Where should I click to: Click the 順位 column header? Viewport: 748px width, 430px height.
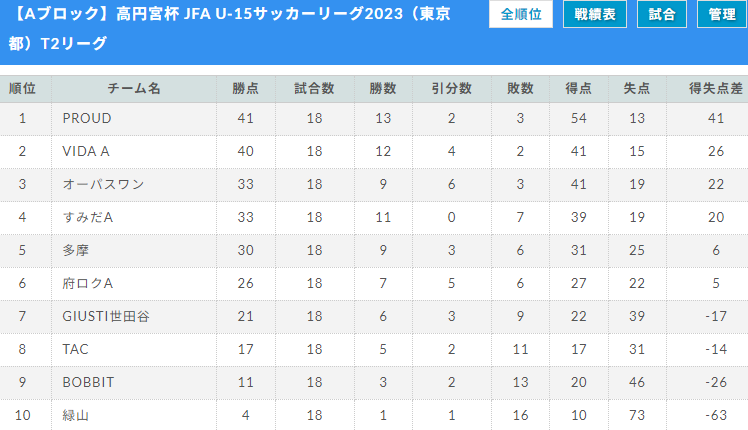pos(22,88)
